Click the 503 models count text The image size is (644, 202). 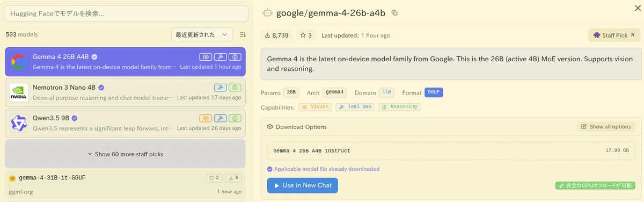[x=21, y=34]
